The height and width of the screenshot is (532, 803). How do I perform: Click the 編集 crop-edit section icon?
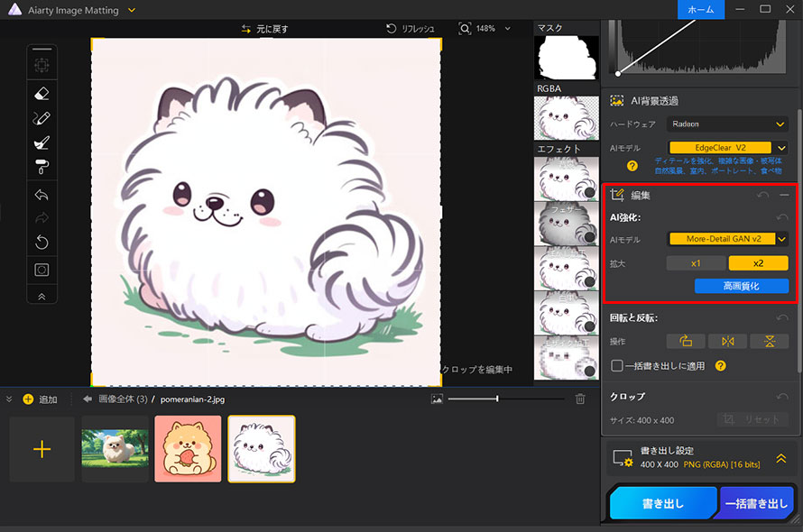click(x=616, y=195)
